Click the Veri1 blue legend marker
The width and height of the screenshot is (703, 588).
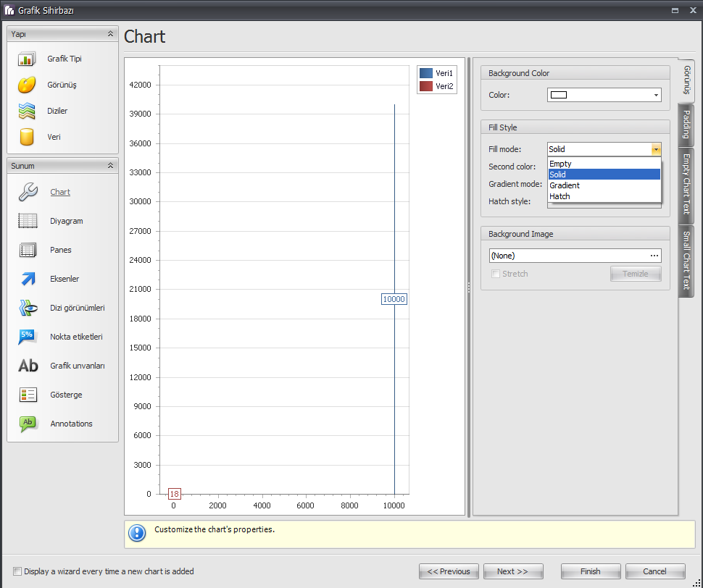click(426, 73)
